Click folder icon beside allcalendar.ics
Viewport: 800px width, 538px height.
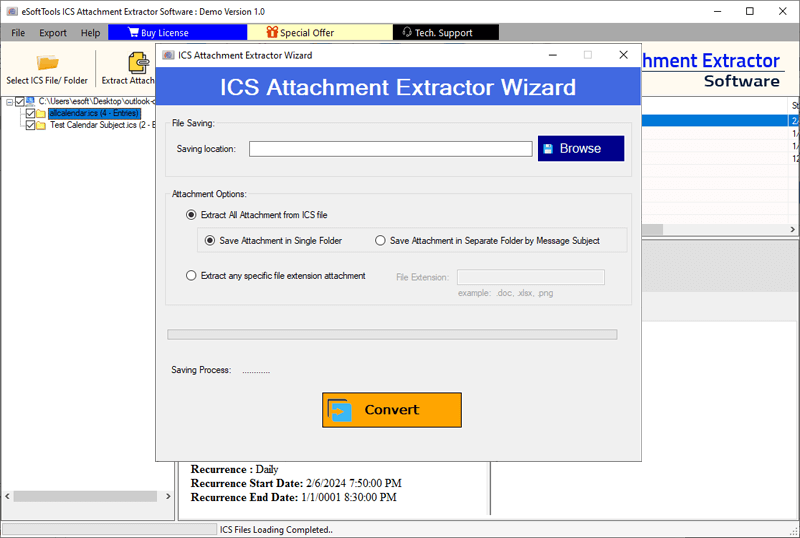coord(41,113)
